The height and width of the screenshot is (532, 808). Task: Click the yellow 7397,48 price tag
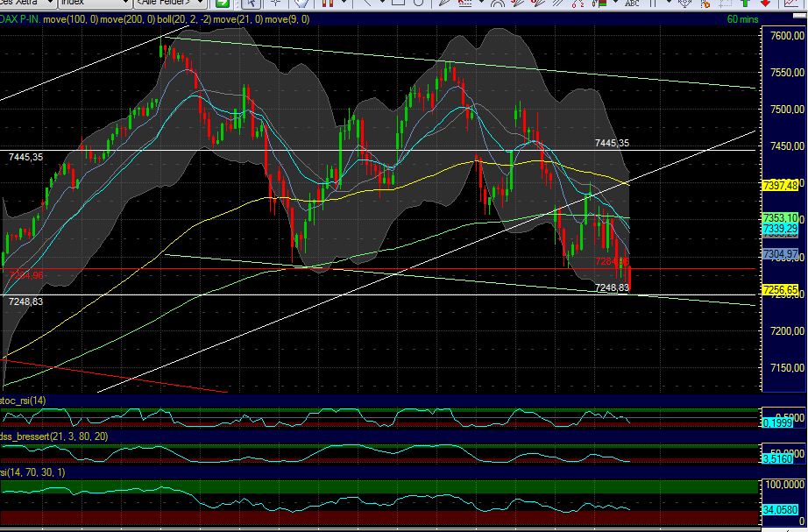[x=781, y=185]
